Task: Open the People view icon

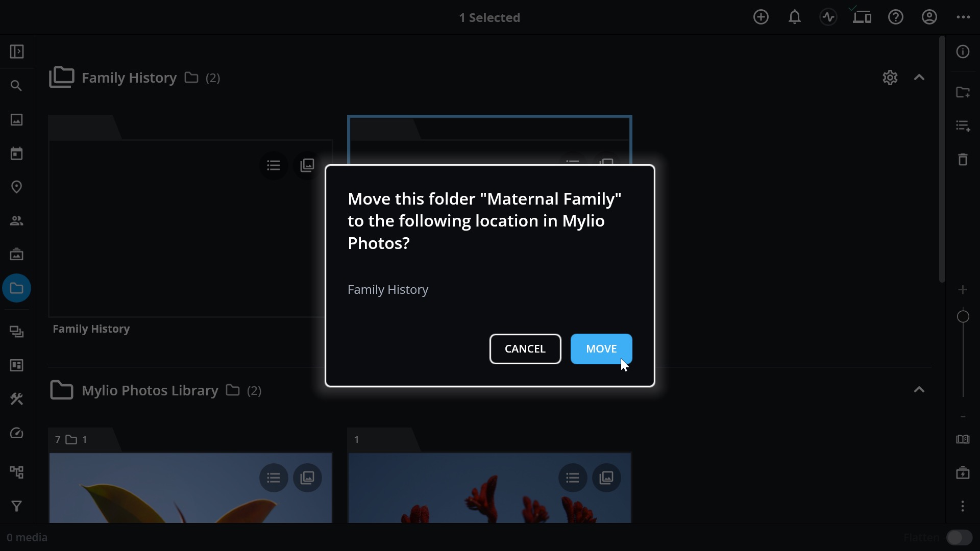Action: point(17,220)
